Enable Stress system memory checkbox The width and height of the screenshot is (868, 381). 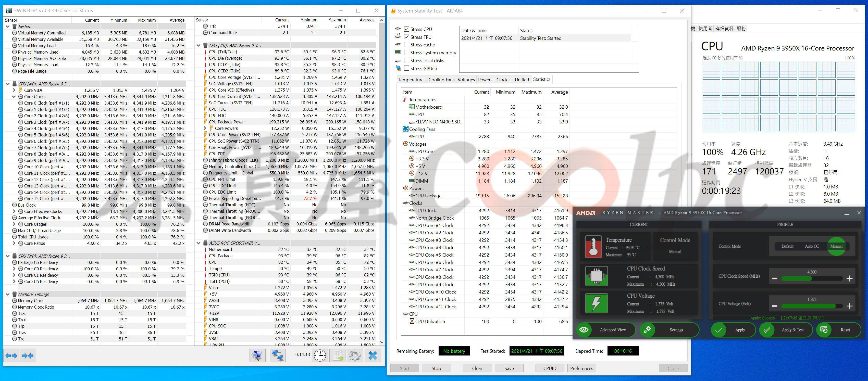[x=407, y=53]
